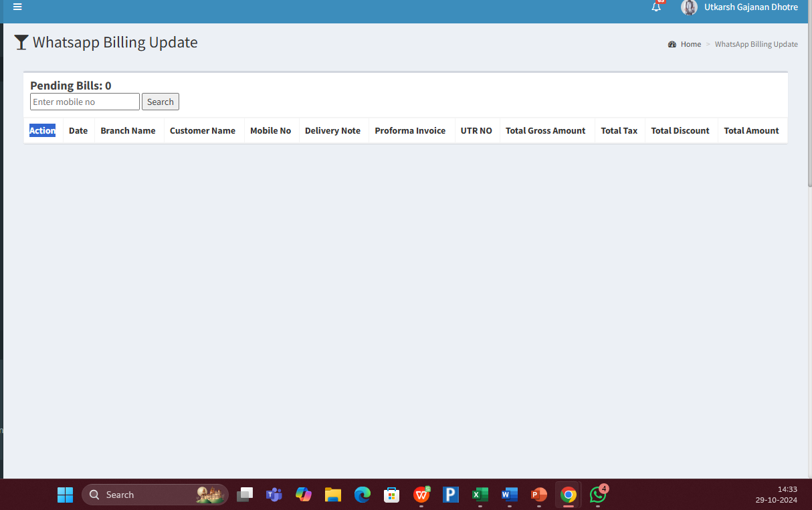Click the UTR NO column header
The height and width of the screenshot is (510, 812).
(476, 130)
